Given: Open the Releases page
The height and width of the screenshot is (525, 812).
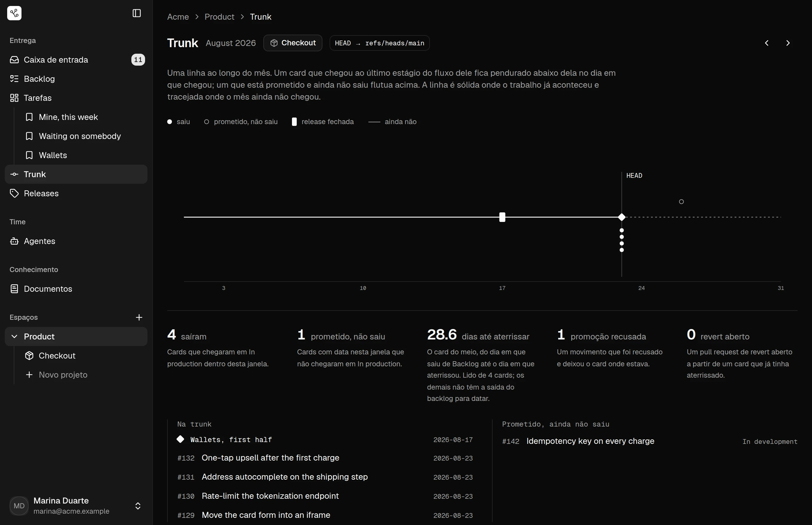Looking at the screenshot, I should click(76, 193).
